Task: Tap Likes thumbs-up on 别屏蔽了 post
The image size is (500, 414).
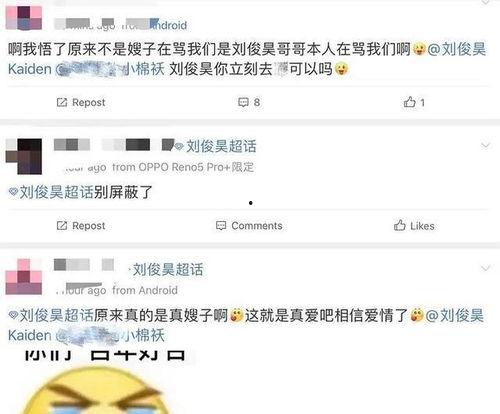Action: pyautogui.click(x=414, y=226)
